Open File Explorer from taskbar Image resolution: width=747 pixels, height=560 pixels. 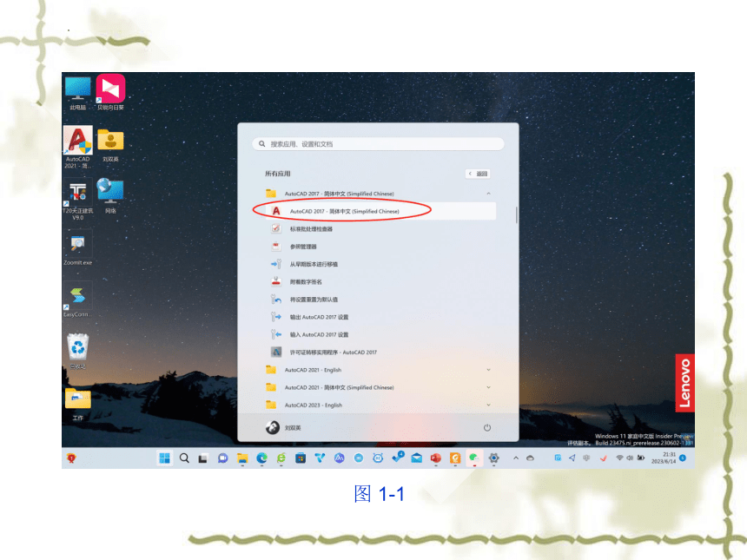(x=242, y=458)
